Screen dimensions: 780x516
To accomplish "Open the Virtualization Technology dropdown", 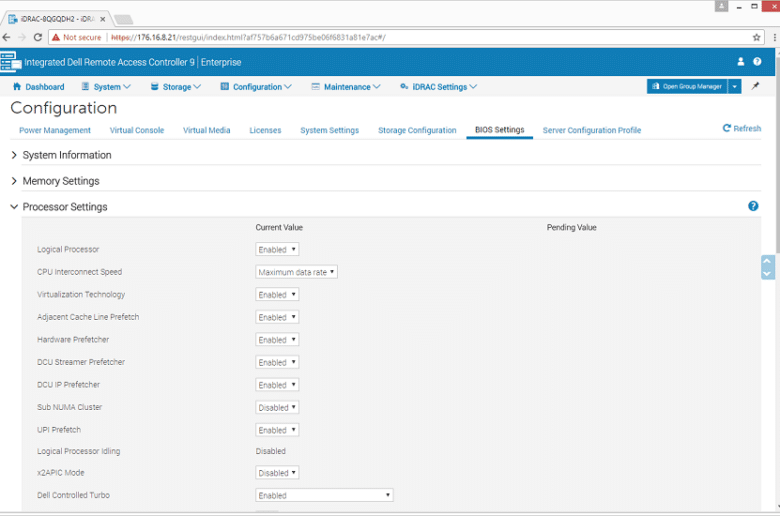I will tap(277, 295).
